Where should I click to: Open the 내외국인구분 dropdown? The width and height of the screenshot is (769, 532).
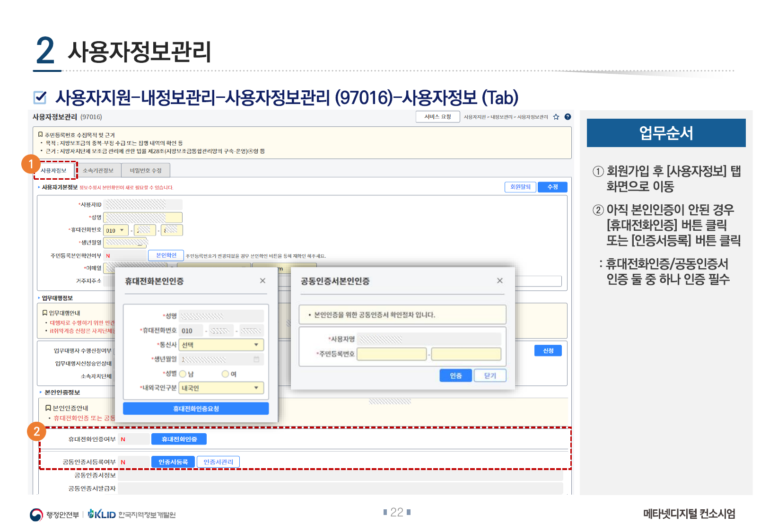(x=221, y=388)
